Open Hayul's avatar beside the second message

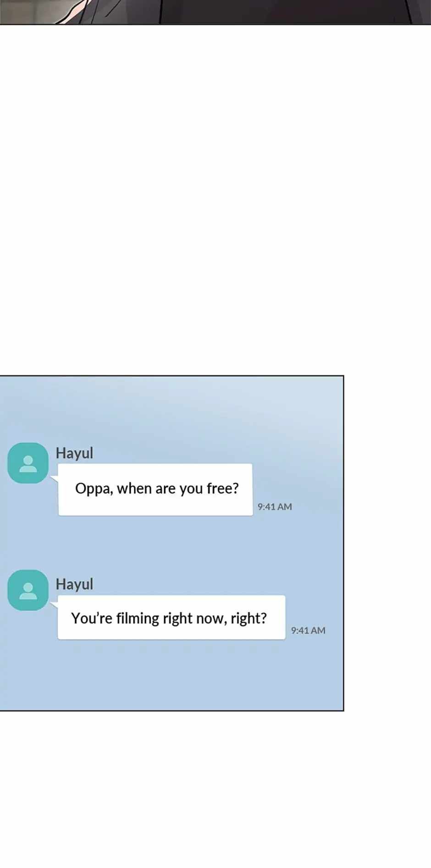click(x=28, y=590)
